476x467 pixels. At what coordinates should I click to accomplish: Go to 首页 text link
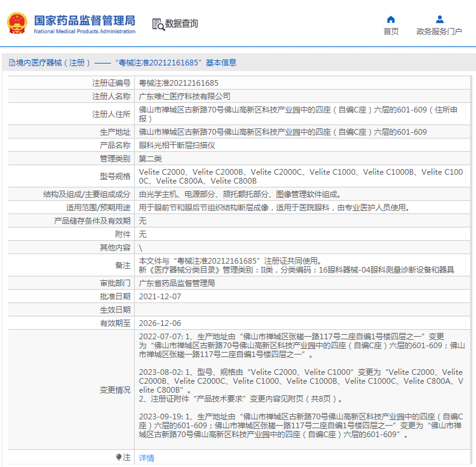[391, 32]
